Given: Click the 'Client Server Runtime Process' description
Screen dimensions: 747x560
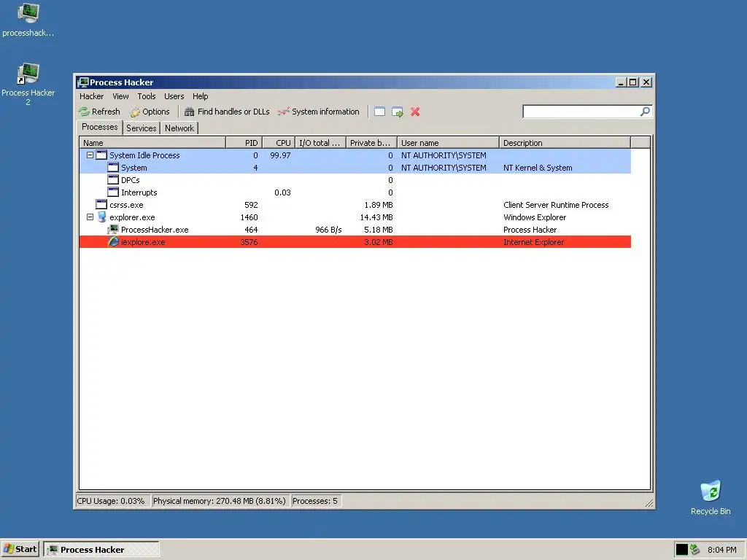Looking at the screenshot, I should [556, 205].
